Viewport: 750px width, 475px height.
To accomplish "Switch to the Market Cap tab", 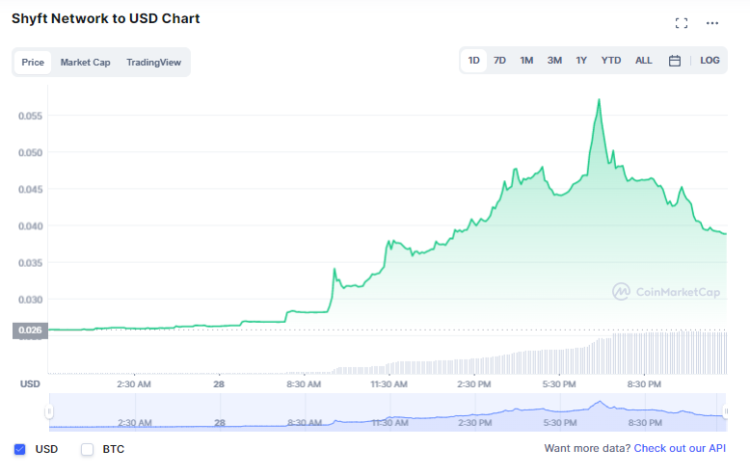I will click(85, 62).
